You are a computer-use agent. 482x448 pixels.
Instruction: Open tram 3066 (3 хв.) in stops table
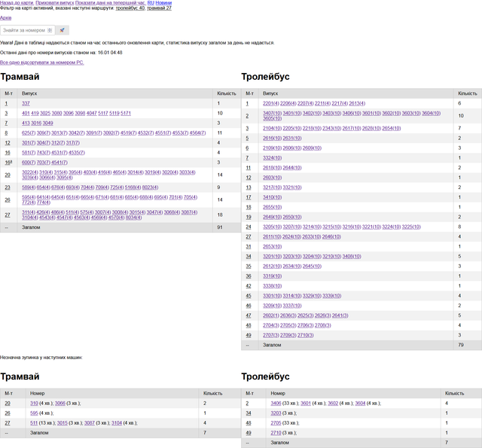tap(60, 403)
